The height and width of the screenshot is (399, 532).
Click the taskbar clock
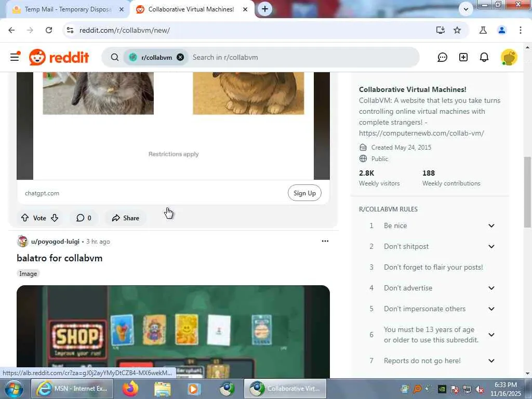(x=506, y=389)
